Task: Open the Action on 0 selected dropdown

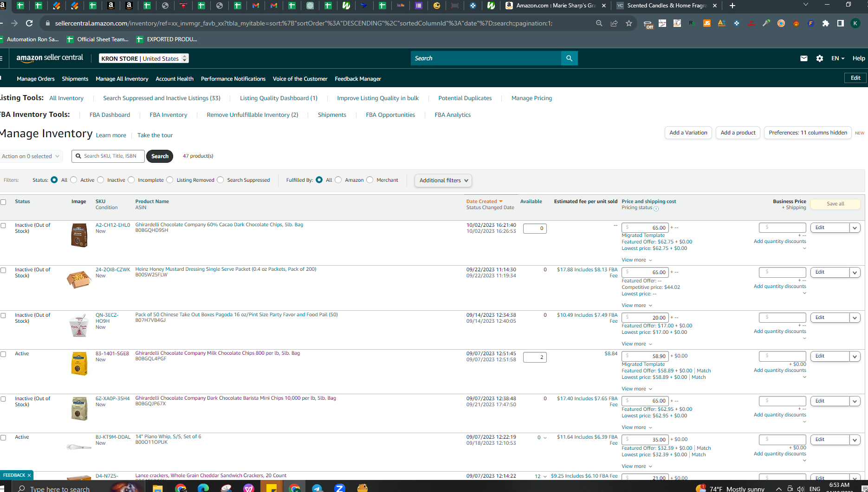Action: coord(30,156)
